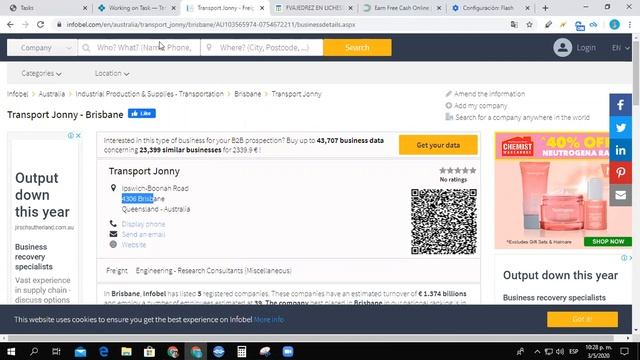
Task: Open Windows notification center
Action: tap(624, 351)
